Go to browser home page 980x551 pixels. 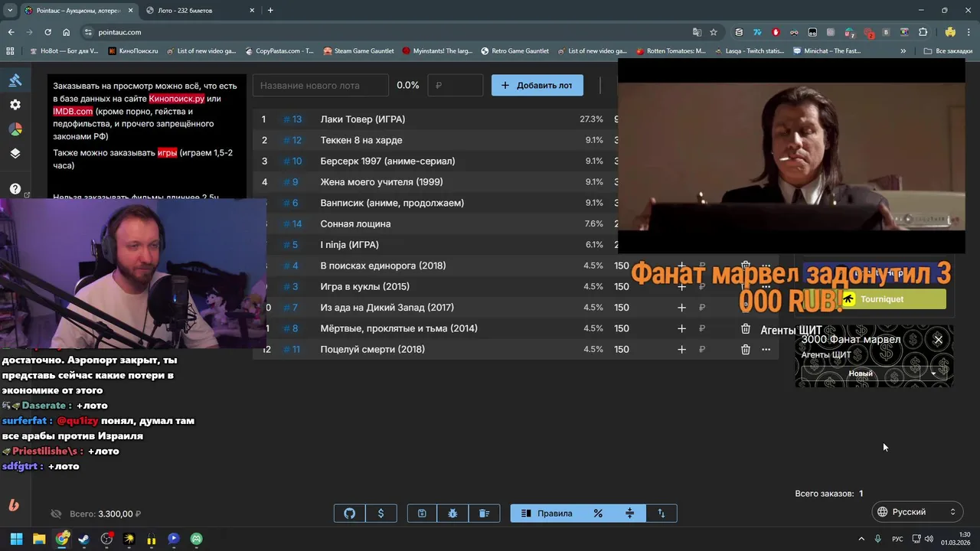point(67,32)
